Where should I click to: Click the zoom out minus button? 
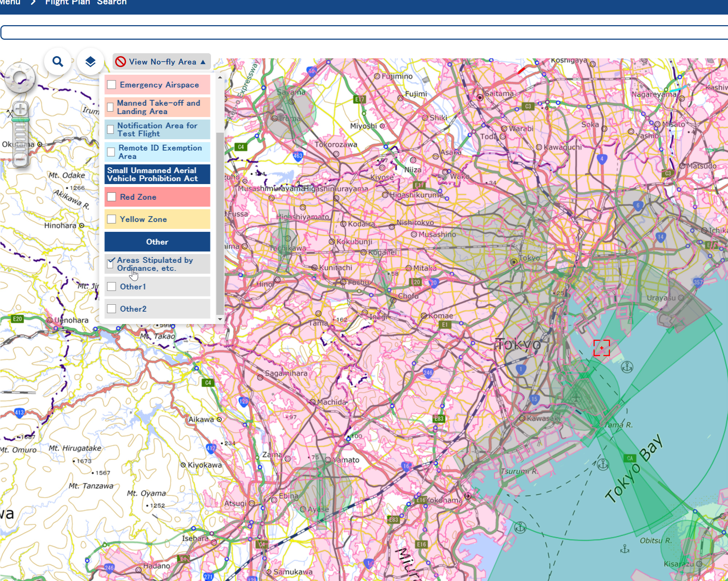[20, 160]
